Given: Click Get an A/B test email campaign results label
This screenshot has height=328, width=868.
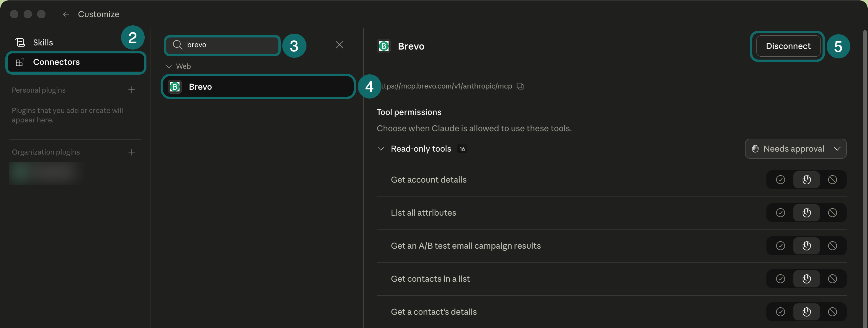Looking at the screenshot, I should click(x=466, y=246).
